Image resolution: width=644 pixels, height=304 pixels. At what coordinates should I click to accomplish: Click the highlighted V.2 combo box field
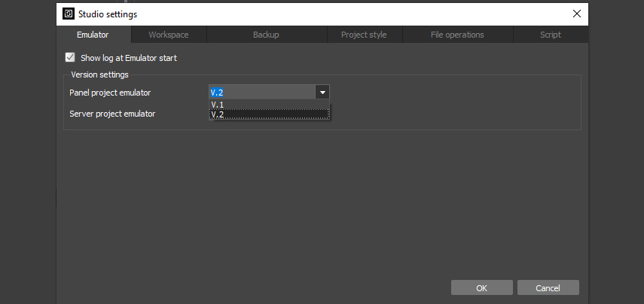click(261, 93)
